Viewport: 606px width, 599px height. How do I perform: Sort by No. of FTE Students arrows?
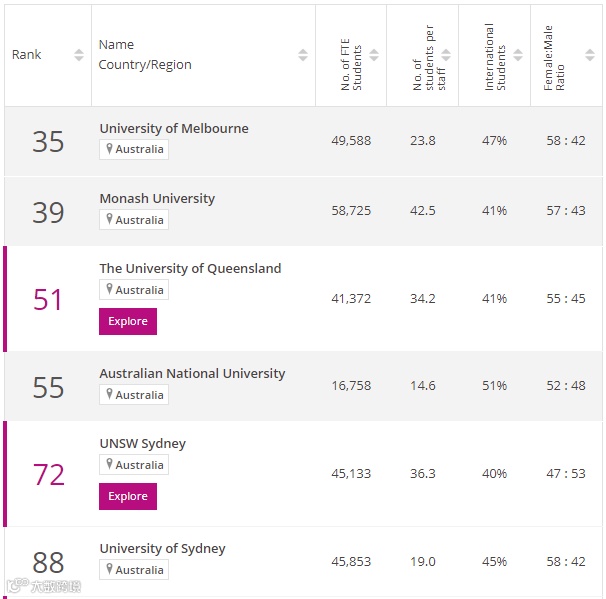374,55
